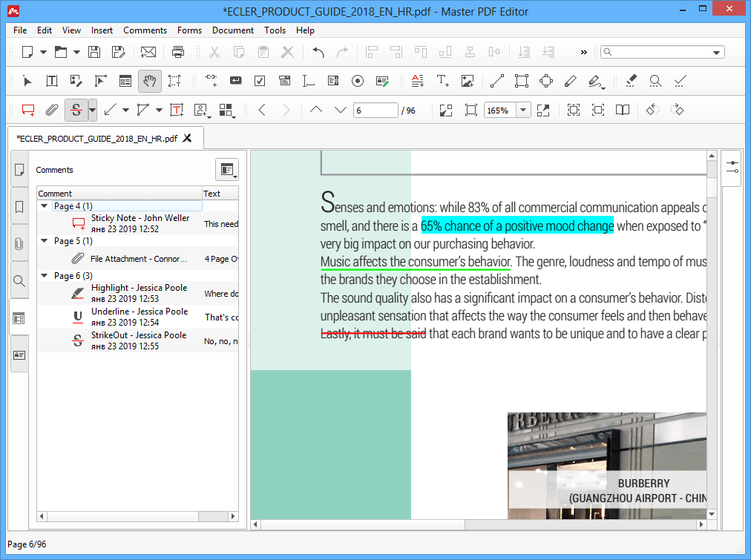Select StrikeOut comment by Jessica Poole

click(138, 340)
